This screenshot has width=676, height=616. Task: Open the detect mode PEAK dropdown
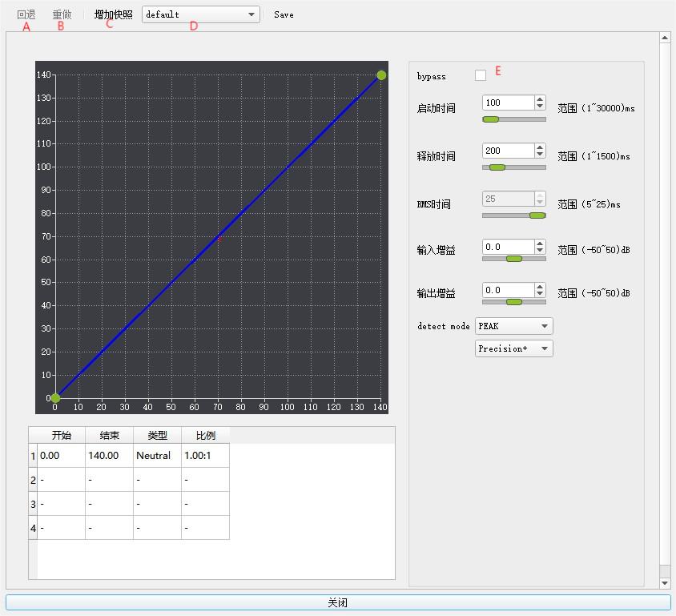point(513,326)
